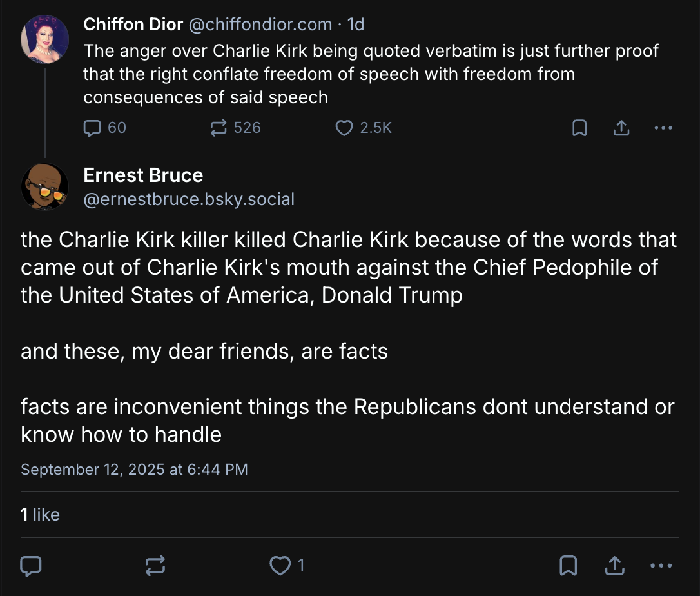The width and height of the screenshot is (700, 596).
Task: Reply to Ernest Bruce's post
Action: (x=32, y=566)
